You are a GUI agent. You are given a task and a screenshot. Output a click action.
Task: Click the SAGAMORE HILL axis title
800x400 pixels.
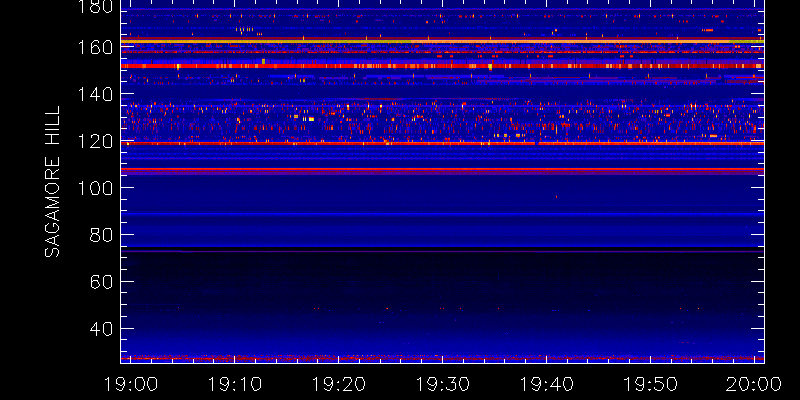click(53, 182)
